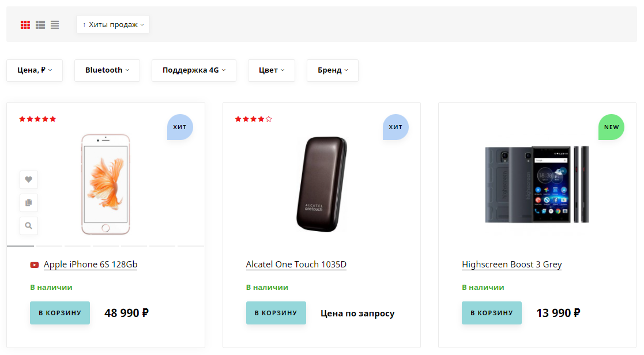Click the NEW badge on Highscreen Boost
Viewport: 644px width, 355px height.
coord(611,127)
